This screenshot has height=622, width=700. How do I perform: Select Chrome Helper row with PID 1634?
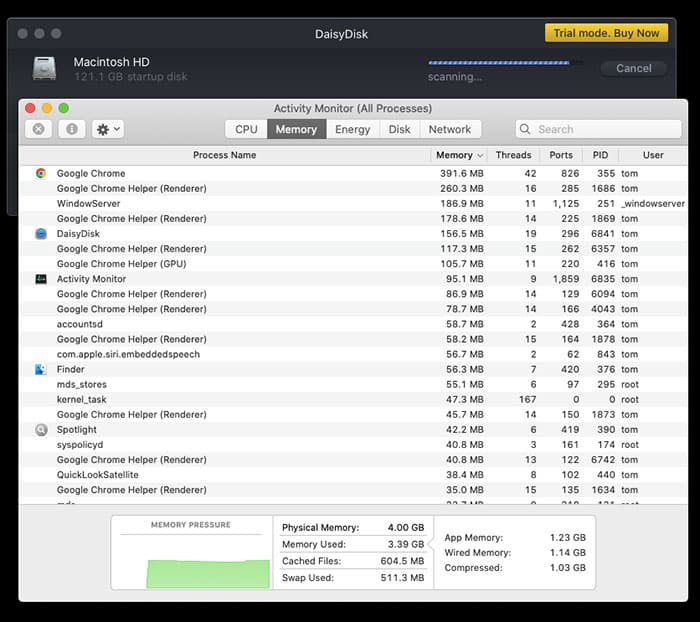(x=354, y=490)
